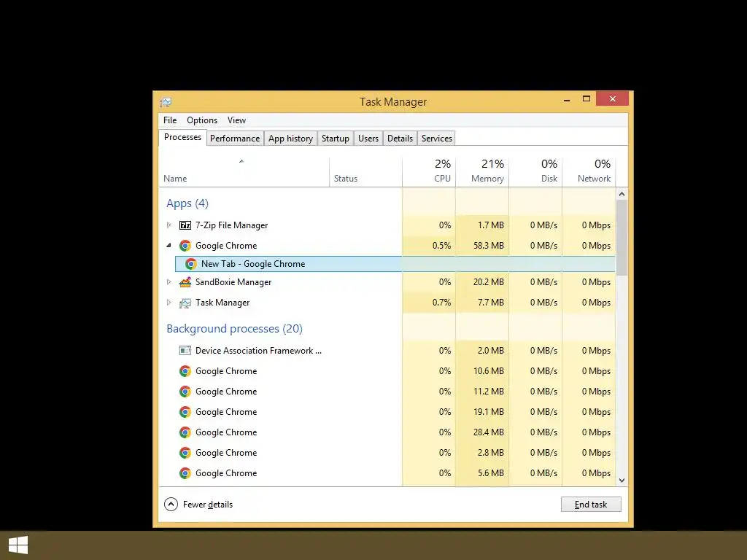Click the scrollbar up arrow
Screen dimensions: 747x560
tap(622, 194)
